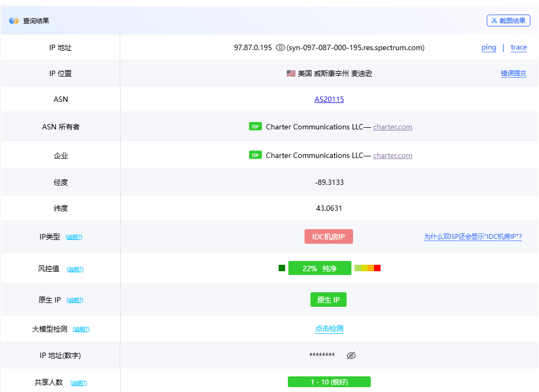Image resolution: width=539 pixels, height=392 pixels.
Task: Open the trace link
Action: pos(519,47)
